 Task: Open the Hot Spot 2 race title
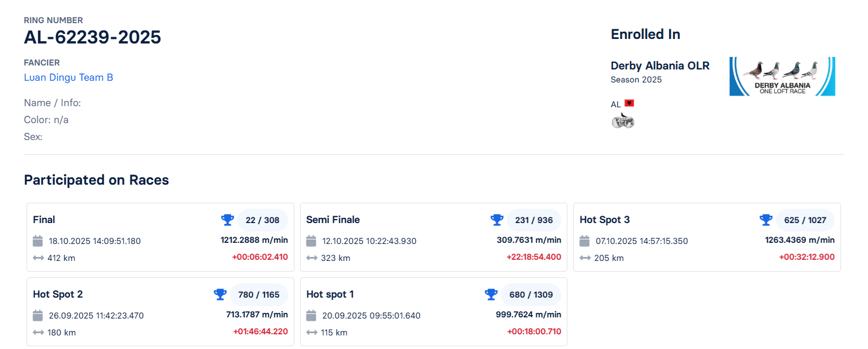(x=58, y=294)
